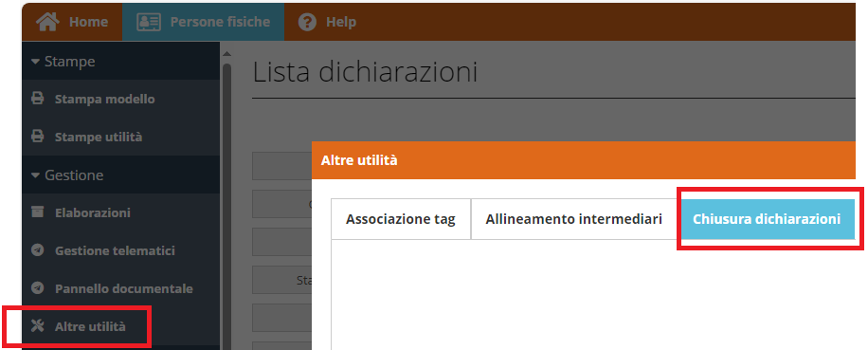The width and height of the screenshot is (868, 350).
Task: Collapse the Gestione section arrow
Action: (35, 175)
